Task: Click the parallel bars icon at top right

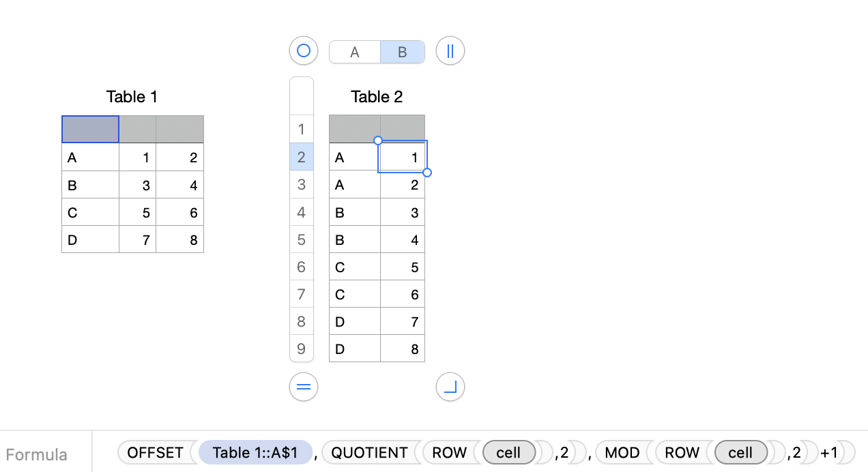Action: coord(450,50)
